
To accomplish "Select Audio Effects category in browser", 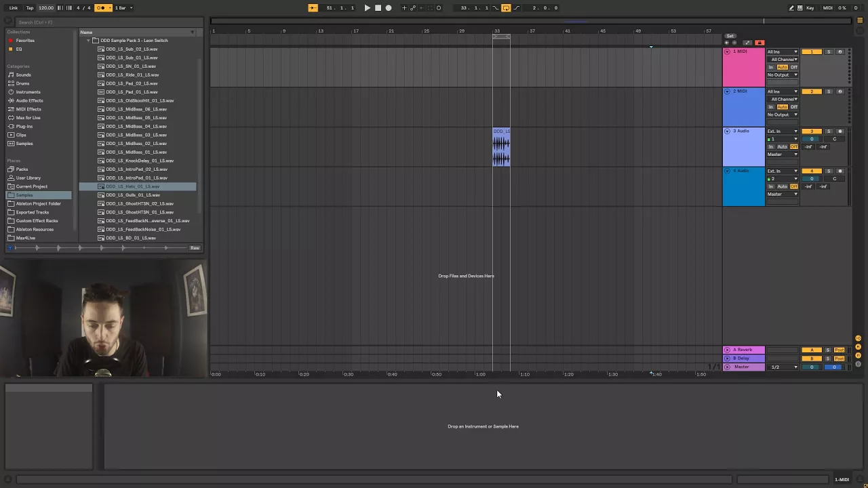I will [x=29, y=100].
